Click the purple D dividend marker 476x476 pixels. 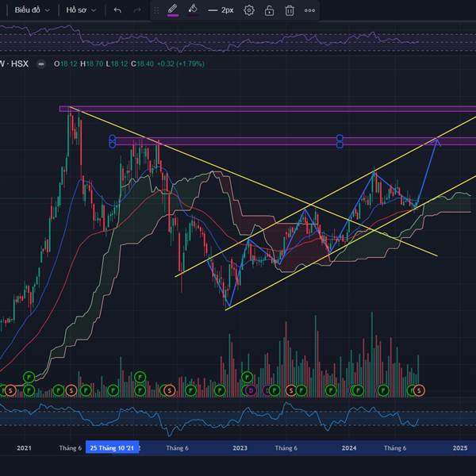pyautogui.click(x=251, y=390)
